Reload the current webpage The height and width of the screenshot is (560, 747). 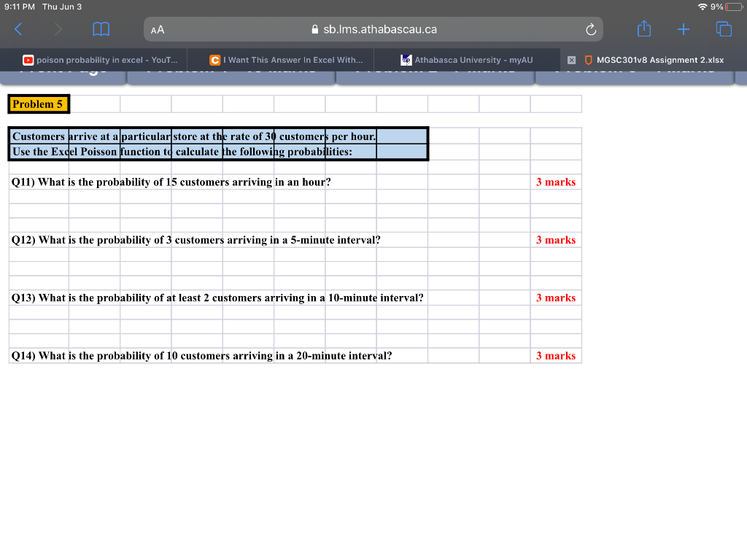(x=591, y=29)
